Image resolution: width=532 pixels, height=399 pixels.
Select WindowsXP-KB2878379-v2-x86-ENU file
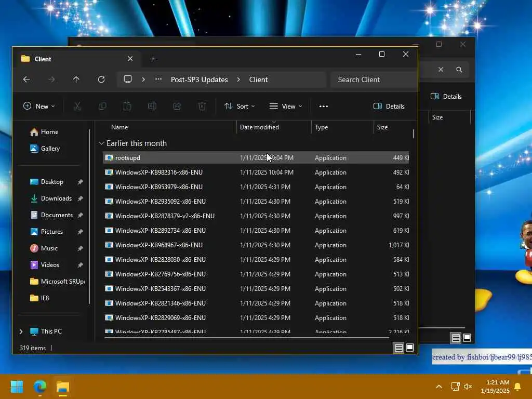point(256,216)
